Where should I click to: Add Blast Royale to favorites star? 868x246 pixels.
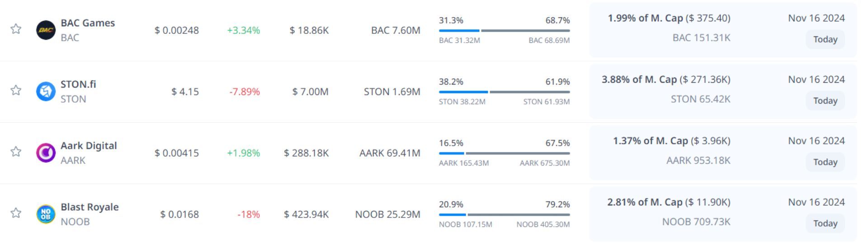pos(16,213)
